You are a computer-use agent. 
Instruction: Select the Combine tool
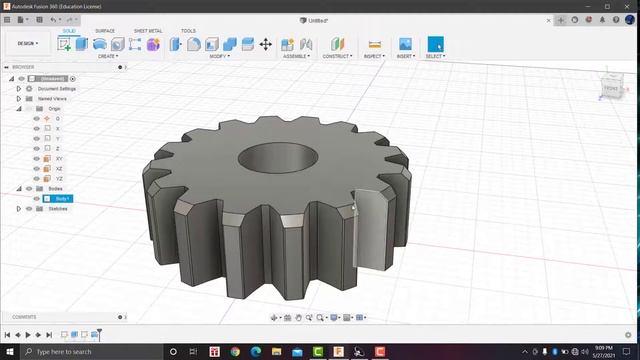pyautogui.click(x=230, y=44)
